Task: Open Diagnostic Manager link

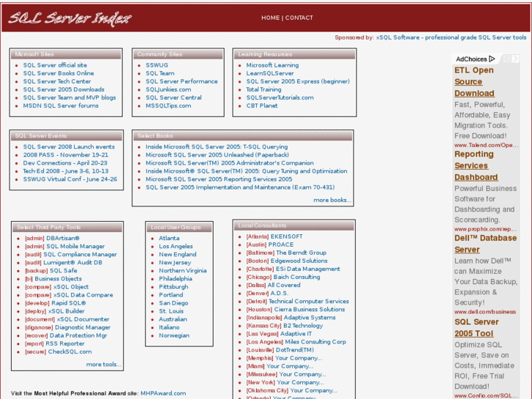Action: [83, 327]
